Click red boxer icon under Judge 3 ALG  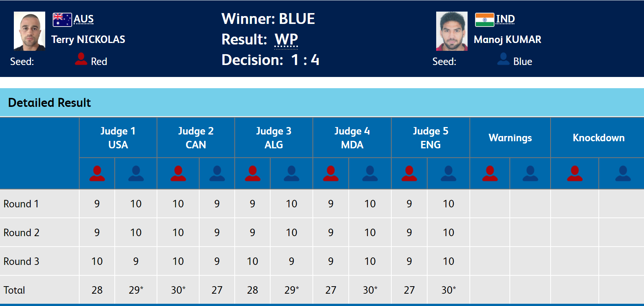pyautogui.click(x=253, y=173)
